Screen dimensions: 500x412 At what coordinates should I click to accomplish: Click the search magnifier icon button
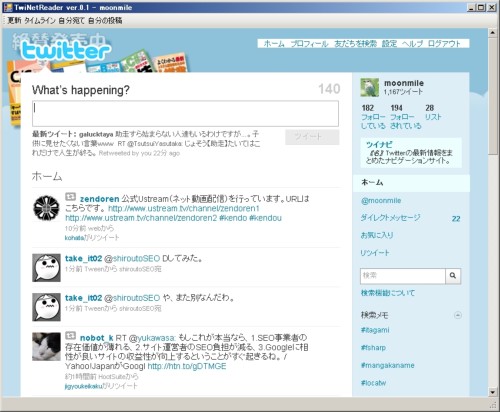453,276
